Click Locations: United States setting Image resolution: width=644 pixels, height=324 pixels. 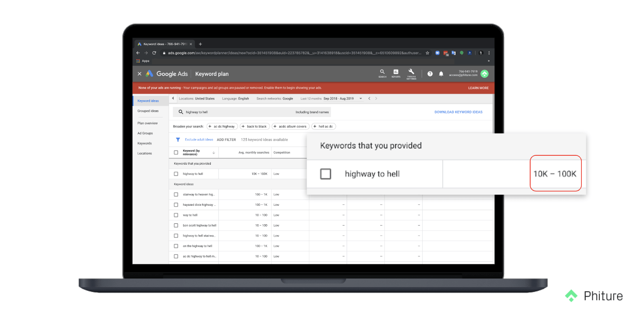click(x=197, y=98)
